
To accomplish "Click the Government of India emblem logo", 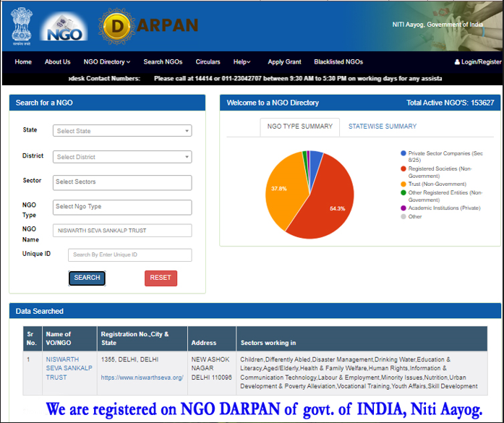I will click(22, 26).
